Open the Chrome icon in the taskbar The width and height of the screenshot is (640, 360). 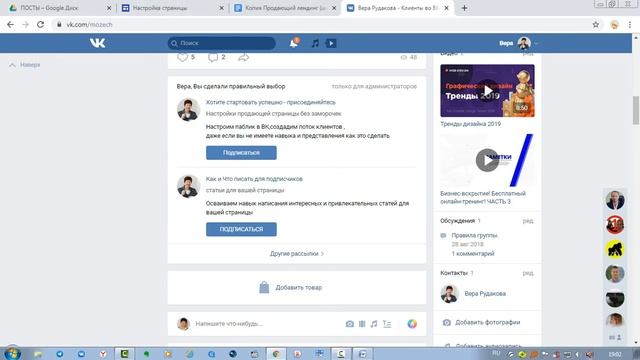pos(276,354)
